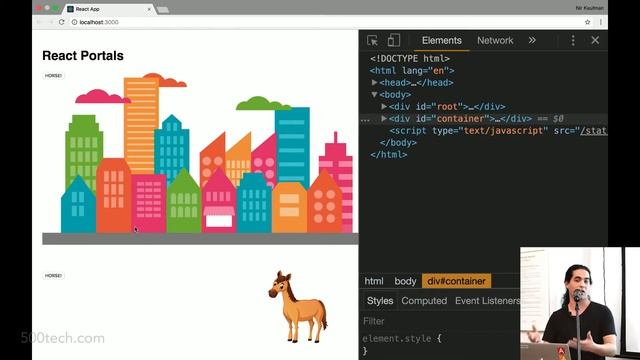Collapse the body element node
The height and width of the screenshot is (360, 640).
(374, 94)
